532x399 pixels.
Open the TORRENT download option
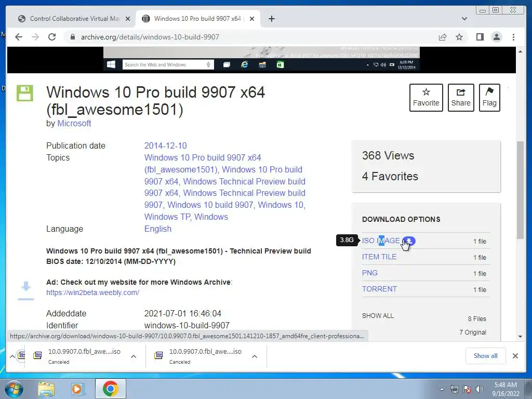[379, 289]
